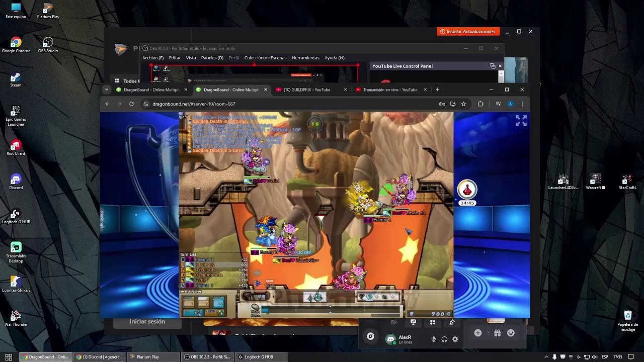
Task: Open Discord emoji picker
Action: [511, 333]
